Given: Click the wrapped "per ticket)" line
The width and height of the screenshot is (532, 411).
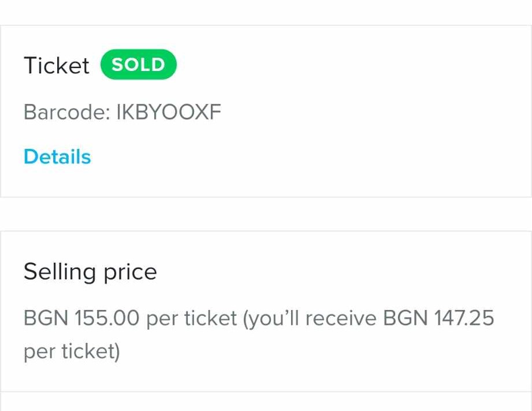Looking at the screenshot, I should (x=72, y=352).
